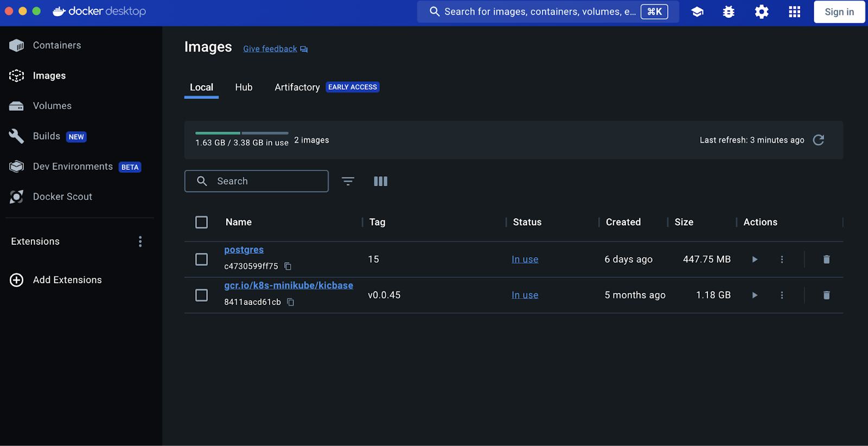Open more actions for kicbase row
This screenshot has height=446, width=868.
(782, 295)
